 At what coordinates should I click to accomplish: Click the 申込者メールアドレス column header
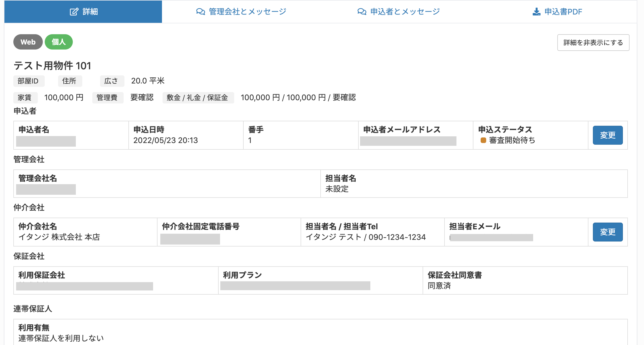[402, 130]
